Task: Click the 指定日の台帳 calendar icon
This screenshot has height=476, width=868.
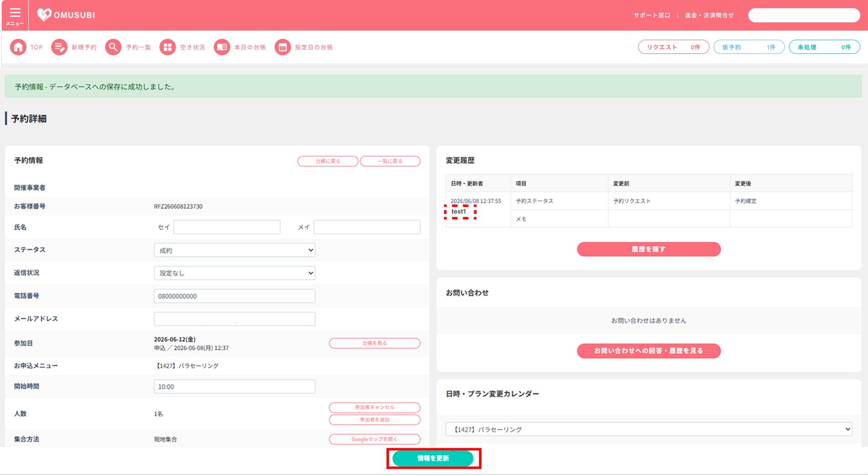Action: click(x=283, y=47)
